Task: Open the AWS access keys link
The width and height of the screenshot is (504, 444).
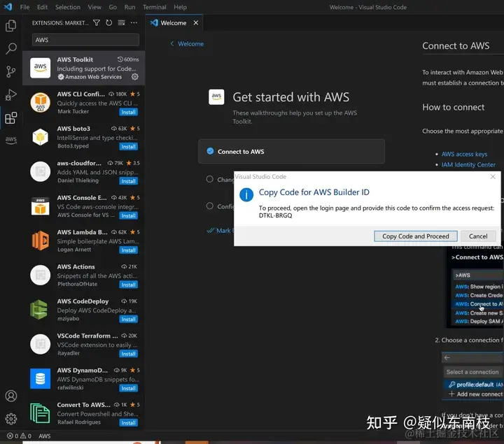Action: pos(464,154)
